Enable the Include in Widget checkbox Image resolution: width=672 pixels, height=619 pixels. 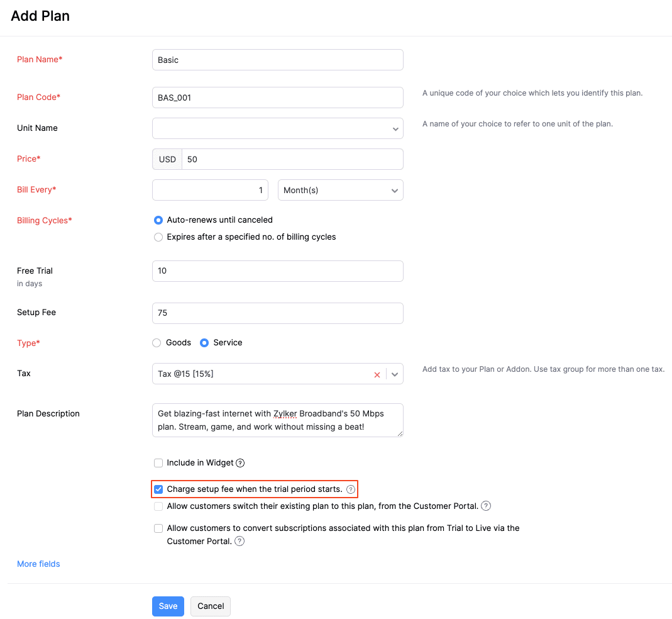click(x=158, y=462)
